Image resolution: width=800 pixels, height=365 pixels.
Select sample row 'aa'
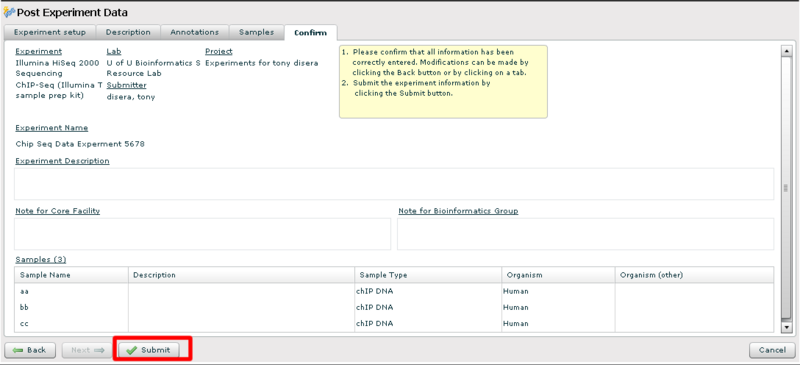click(394, 291)
